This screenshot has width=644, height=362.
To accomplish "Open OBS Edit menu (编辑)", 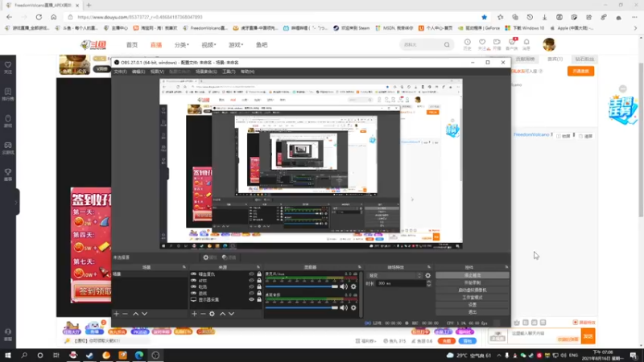I will click(x=138, y=72).
